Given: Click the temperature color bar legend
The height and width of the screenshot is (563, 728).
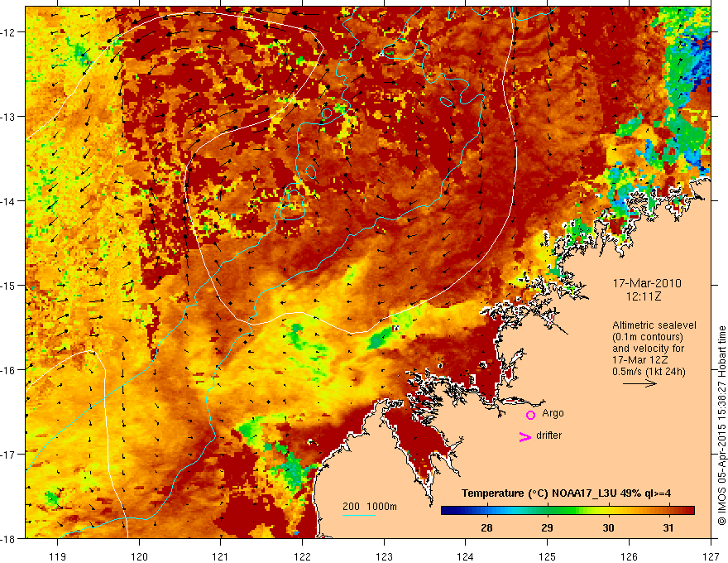Looking at the screenshot, I should click(x=568, y=511).
